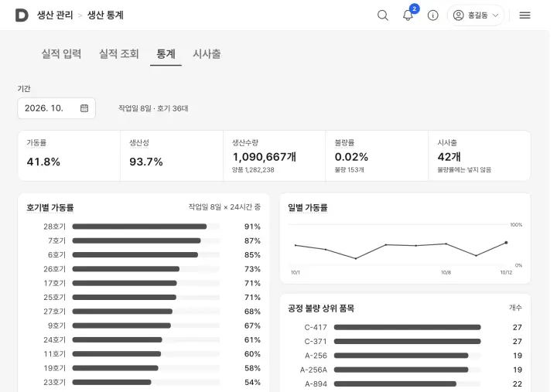This screenshot has height=392, width=557.
Task: Go to 생산 관리 breadcrumb
Action: tap(55, 15)
